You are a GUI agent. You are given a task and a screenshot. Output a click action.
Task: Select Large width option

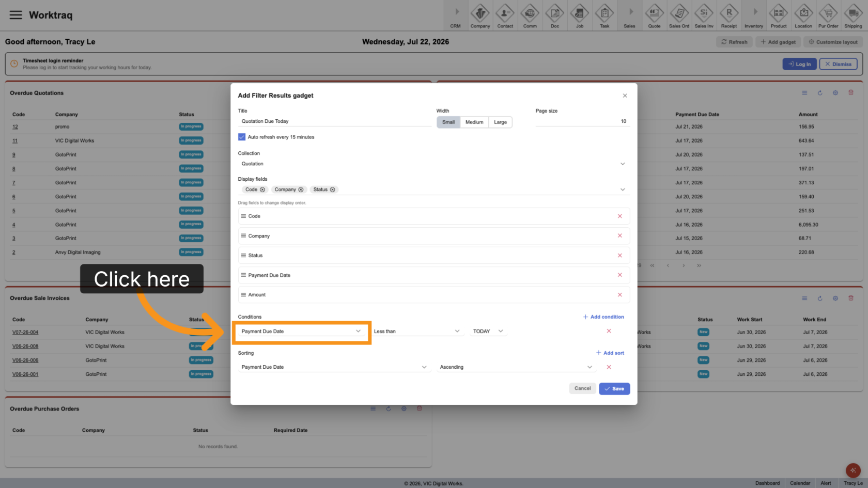(x=500, y=122)
